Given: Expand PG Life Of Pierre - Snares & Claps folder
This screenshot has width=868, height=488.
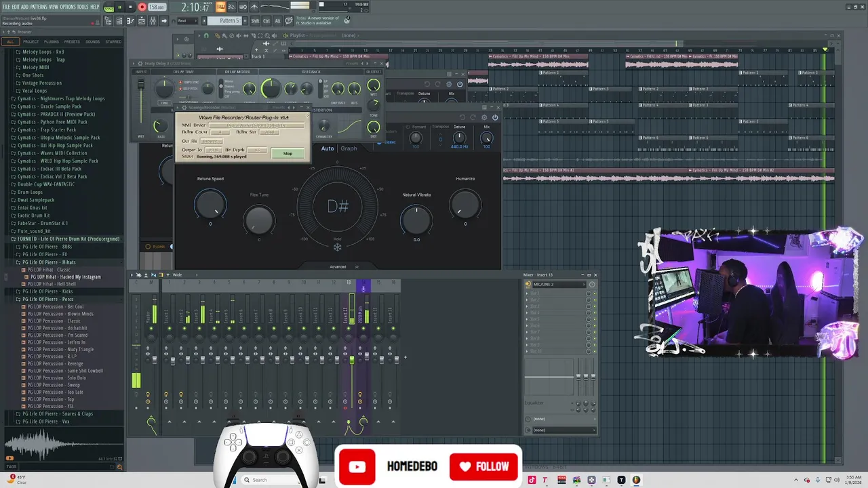Looking at the screenshot, I should pyautogui.click(x=58, y=413).
